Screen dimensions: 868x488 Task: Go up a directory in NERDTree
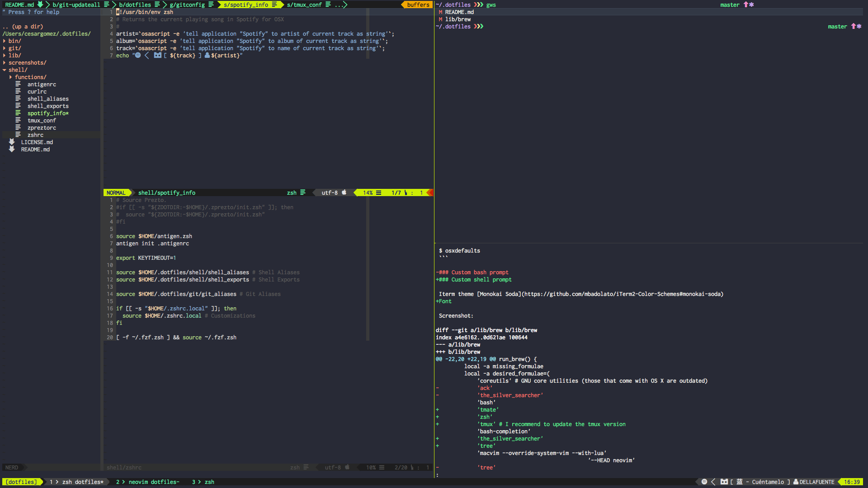click(23, 26)
